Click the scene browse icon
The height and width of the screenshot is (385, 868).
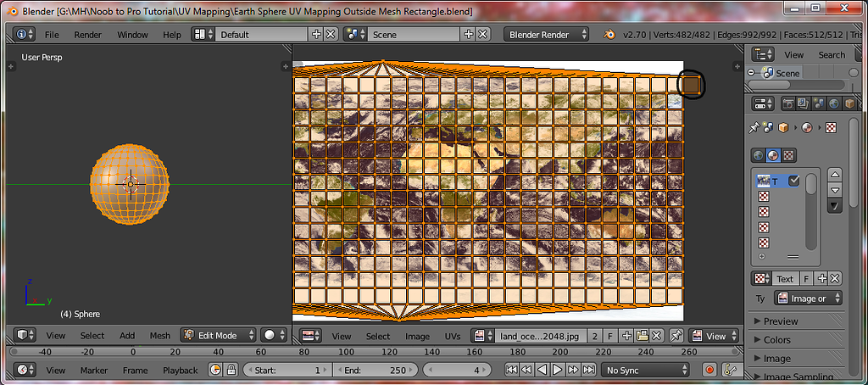355,35
